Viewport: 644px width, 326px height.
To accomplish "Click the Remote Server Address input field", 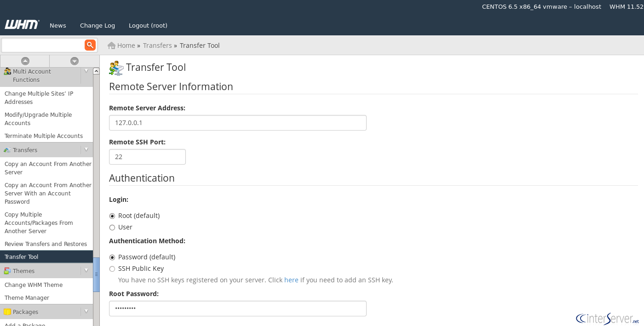I will [237, 123].
